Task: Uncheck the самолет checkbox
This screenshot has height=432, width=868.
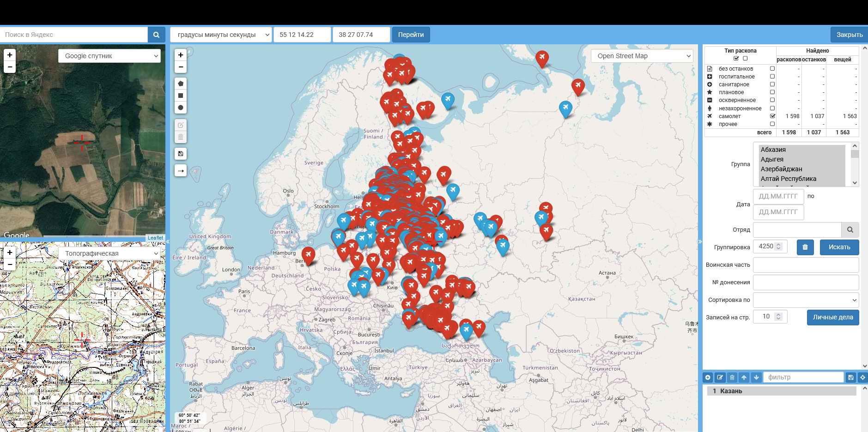Action: 772,116
